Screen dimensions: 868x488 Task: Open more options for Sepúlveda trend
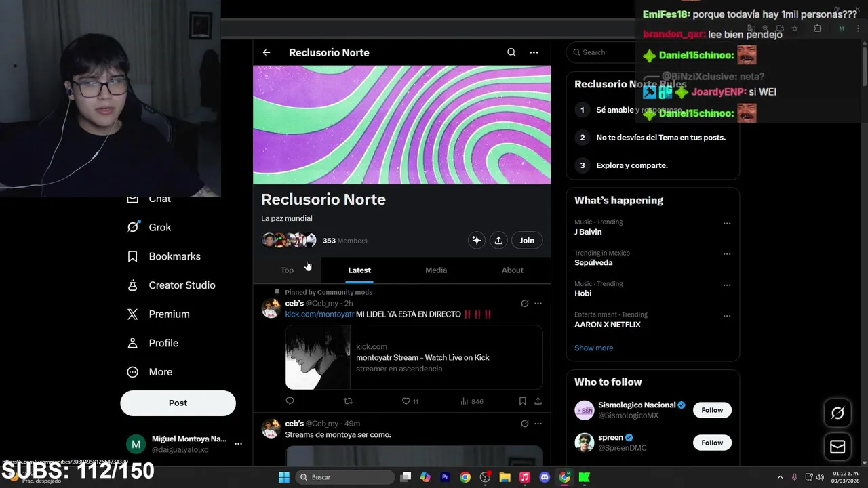coord(727,254)
